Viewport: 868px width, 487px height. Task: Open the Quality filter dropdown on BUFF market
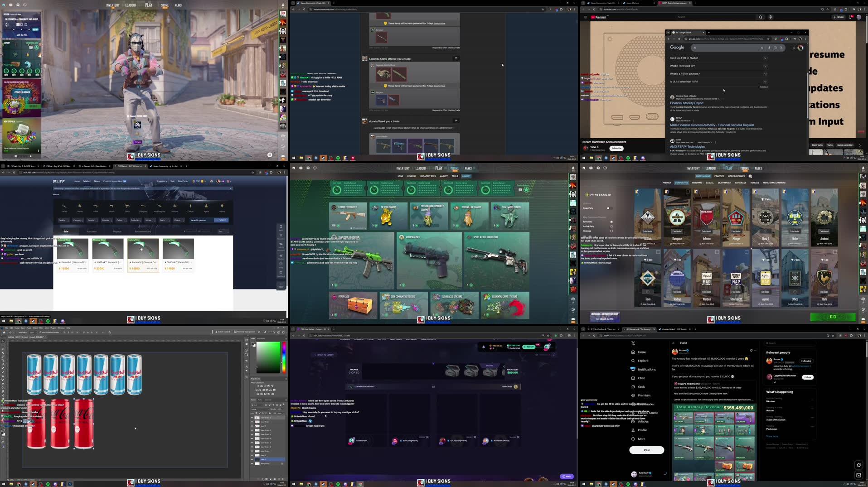(63, 220)
